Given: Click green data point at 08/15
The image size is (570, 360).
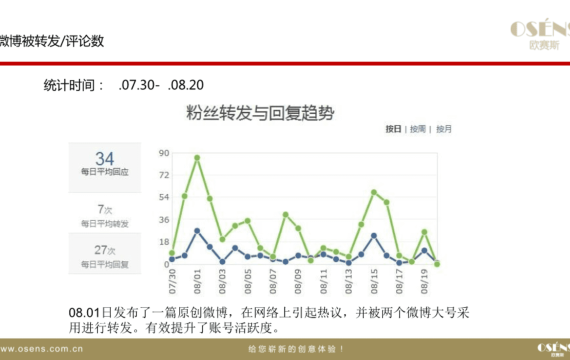Looking at the screenshot, I should point(374,192).
